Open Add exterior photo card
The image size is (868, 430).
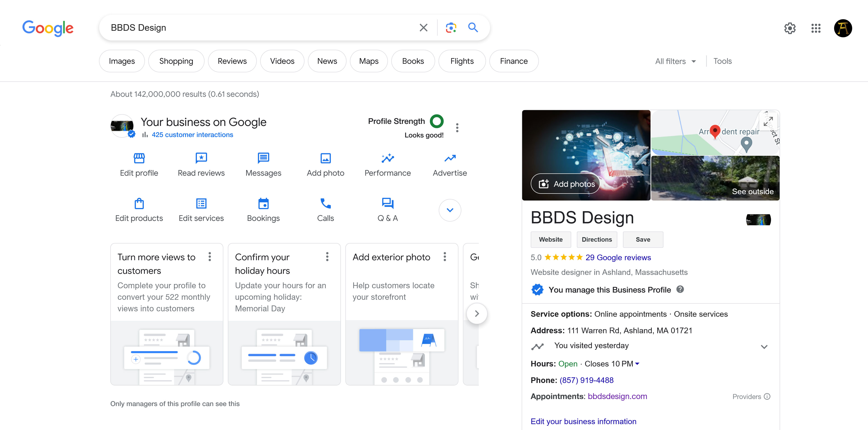coord(402,314)
